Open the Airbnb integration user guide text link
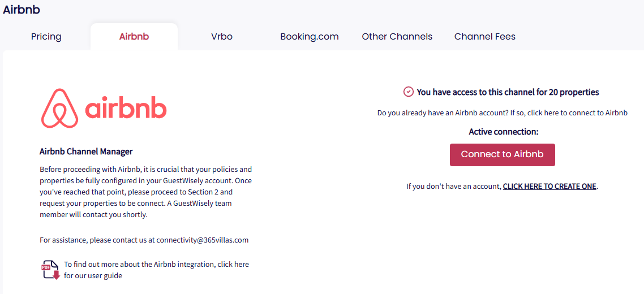Viewport: 644px width, 294px height. [x=157, y=270]
